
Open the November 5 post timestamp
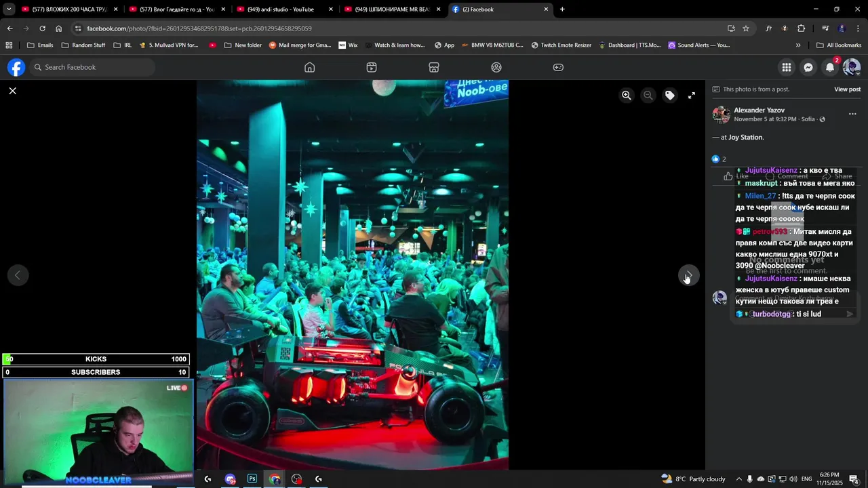(x=765, y=119)
